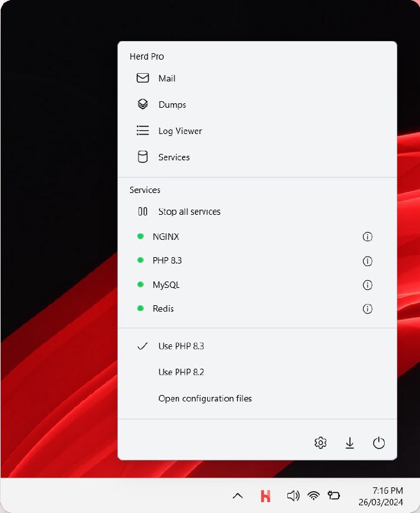Open the Log Viewer menu entry
The width and height of the screenshot is (420, 513).
pyautogui.click(x=257, y=131)
